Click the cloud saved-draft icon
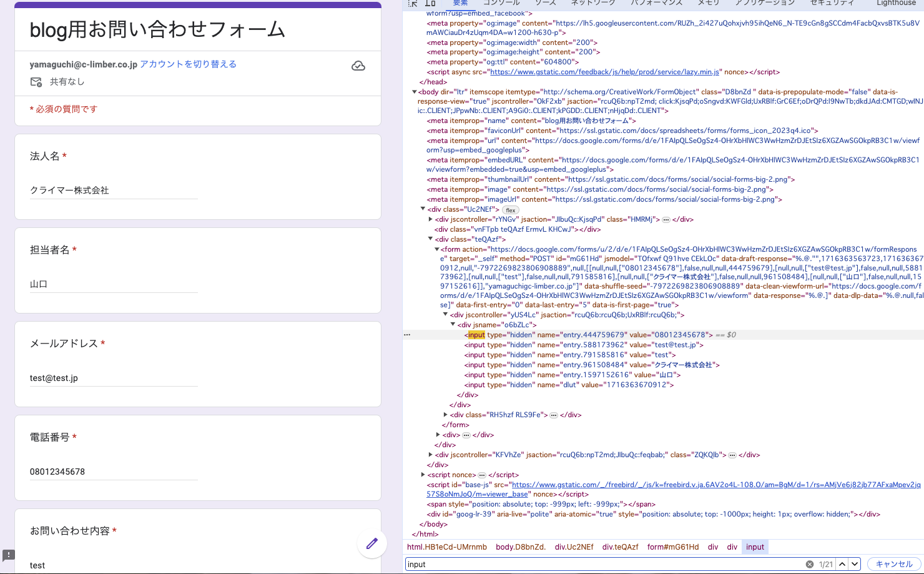 coord(358,66)
